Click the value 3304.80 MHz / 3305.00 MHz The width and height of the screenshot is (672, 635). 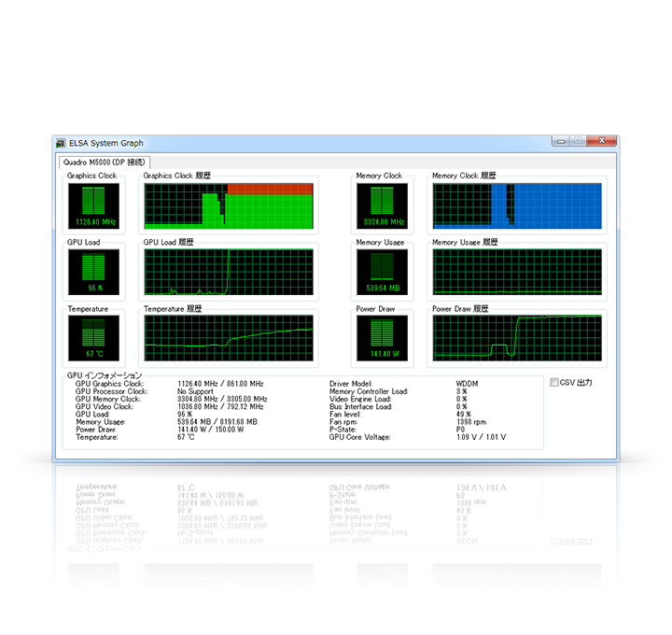pos(222,399)
